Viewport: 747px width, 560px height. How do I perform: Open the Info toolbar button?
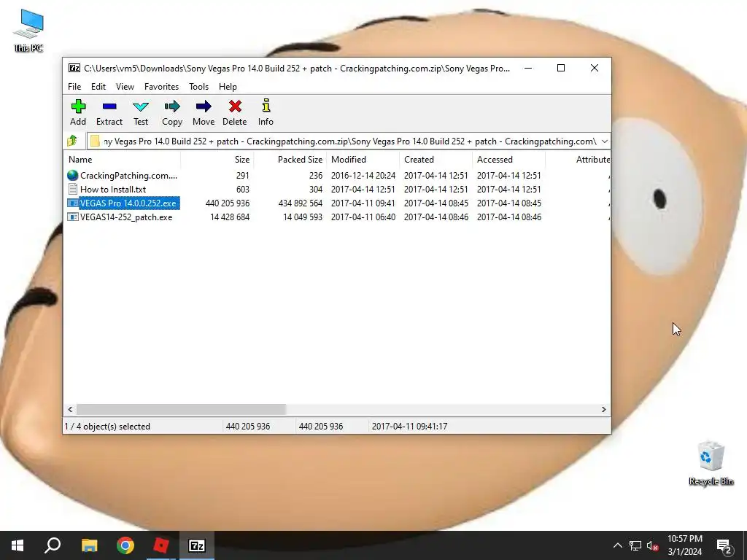pyautogui.click(x=266, y=113)
